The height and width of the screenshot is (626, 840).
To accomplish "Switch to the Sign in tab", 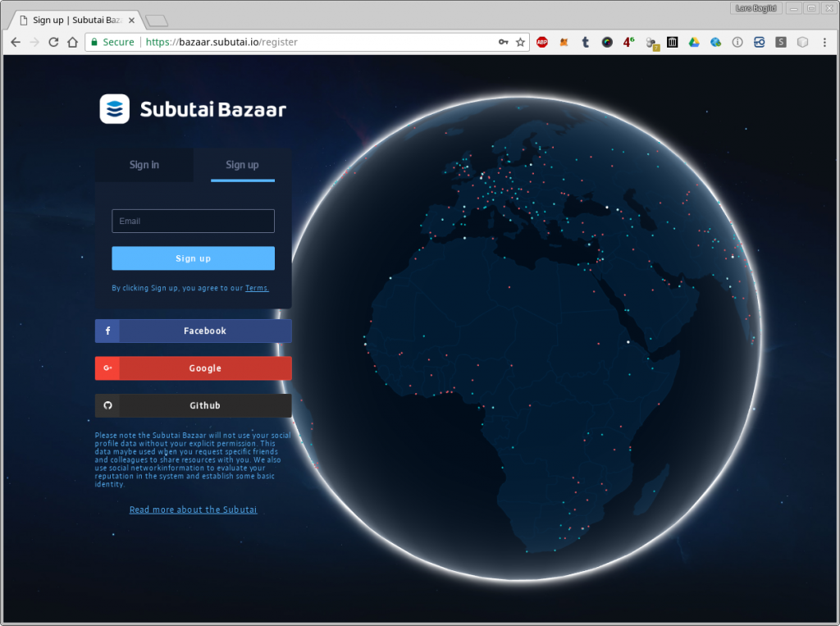I will 144,165.
